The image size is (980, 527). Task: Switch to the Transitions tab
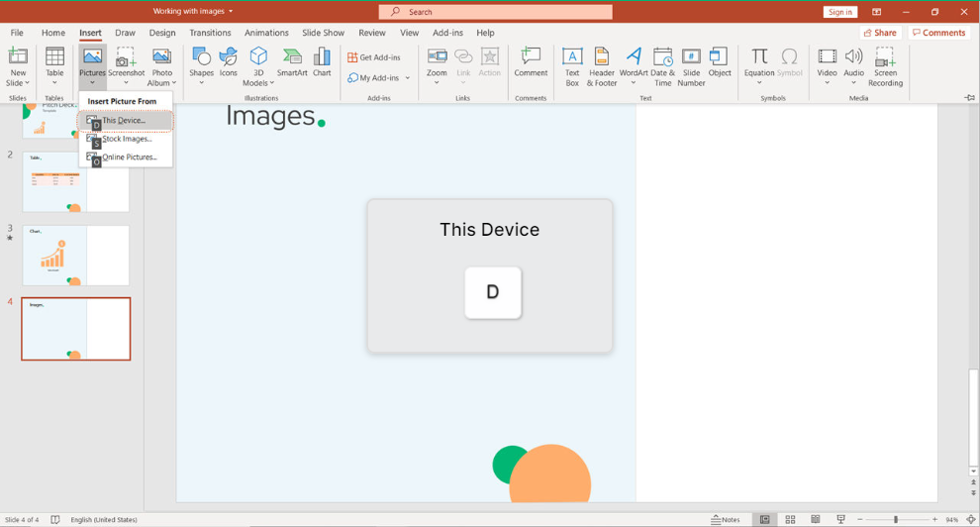pyautogui.click(x=210, y=33)
